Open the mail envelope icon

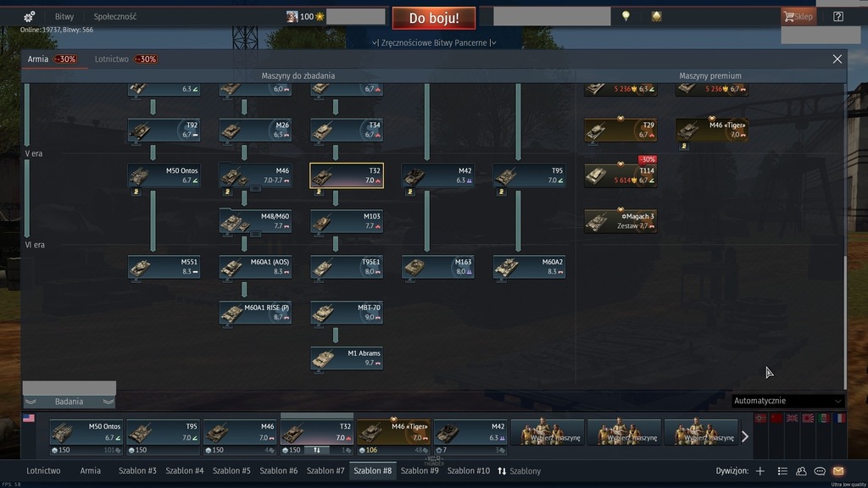[838, 471]
